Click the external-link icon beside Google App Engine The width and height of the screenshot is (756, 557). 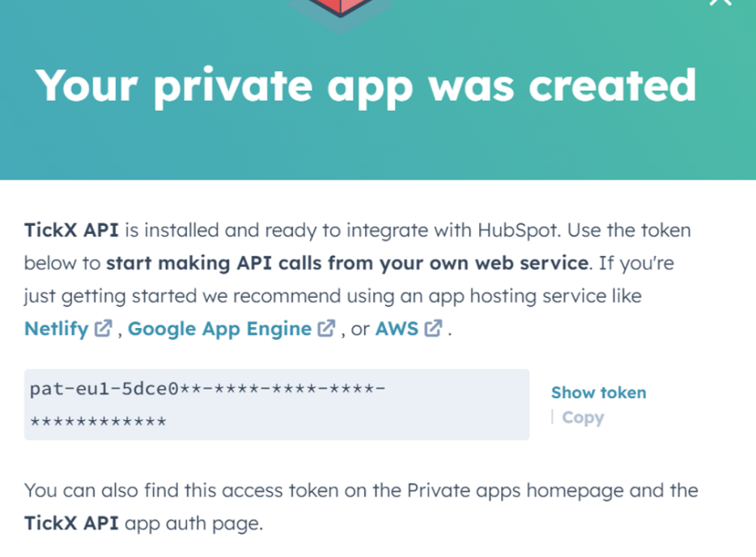tap(325, 328)
